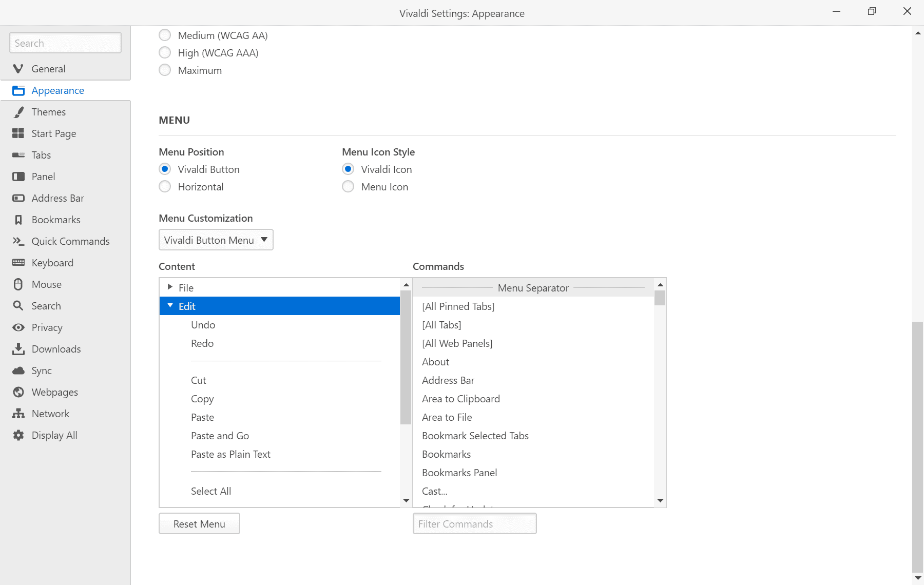The width and height of the screenshot is (924, 585).
Task: Restore down the settings window
Action: [x=872, y=11]
